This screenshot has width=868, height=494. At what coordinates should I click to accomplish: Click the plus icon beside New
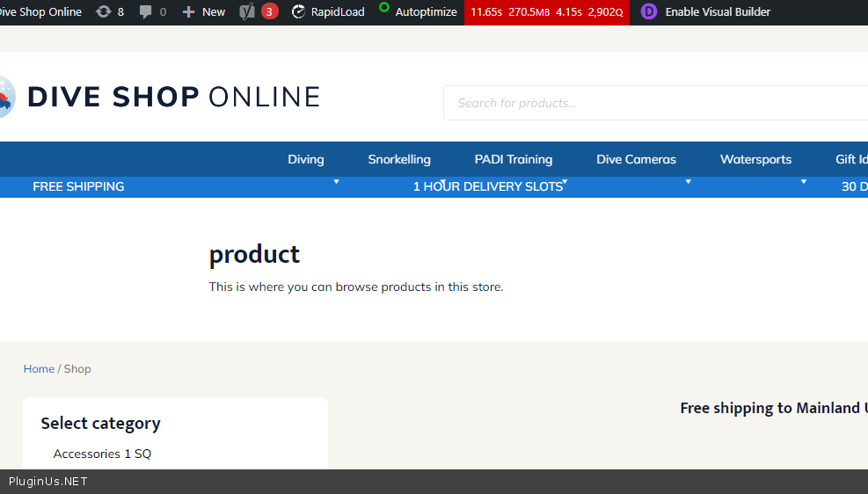click(188, 12)
